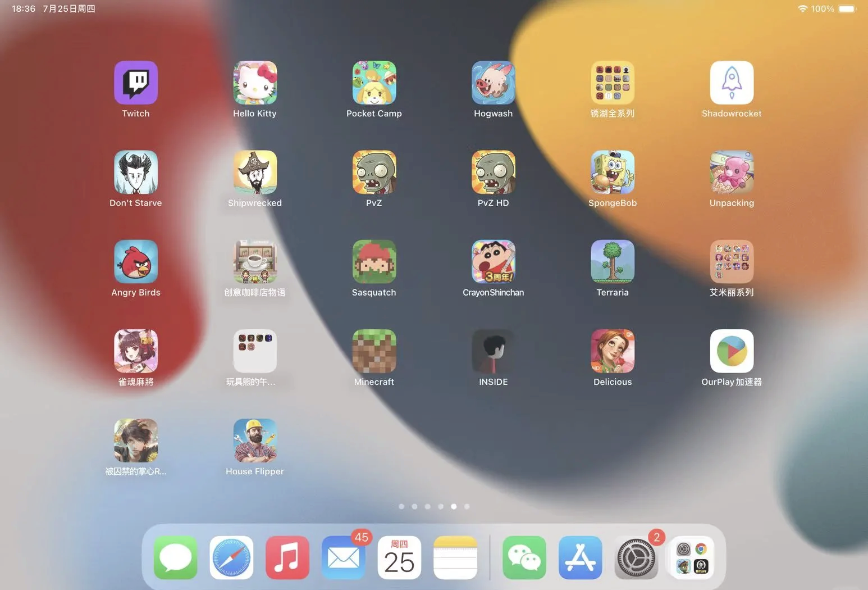Tap the 100% battery indicator
868x590 pixels.
834,8
